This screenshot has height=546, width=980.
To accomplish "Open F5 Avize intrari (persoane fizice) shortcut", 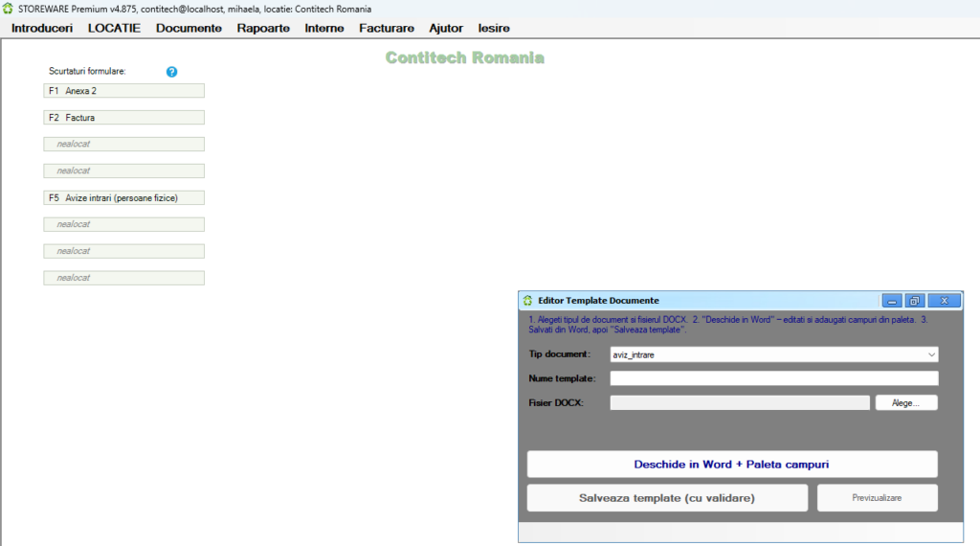I will [123, 197].
